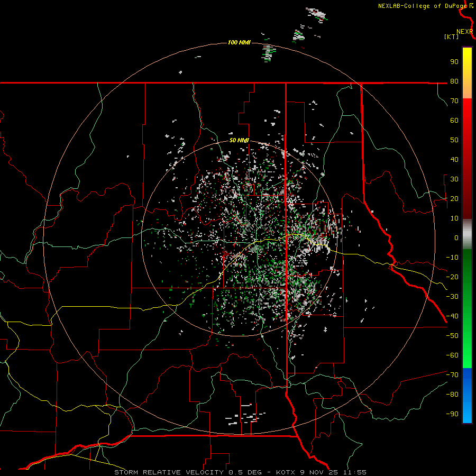
Task: Click the 9 NOV 25 date in caption
Action: click(319, 472)
